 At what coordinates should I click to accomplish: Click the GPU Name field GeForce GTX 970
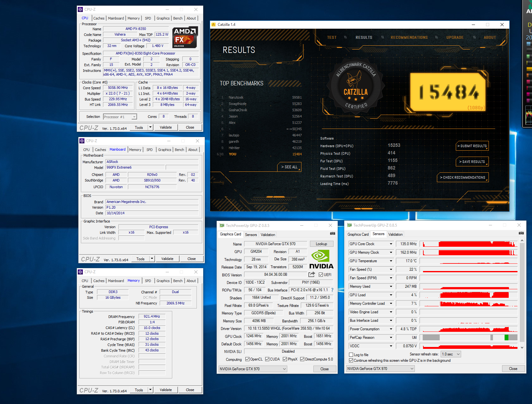pyautogui.click(x=275, y=244)
